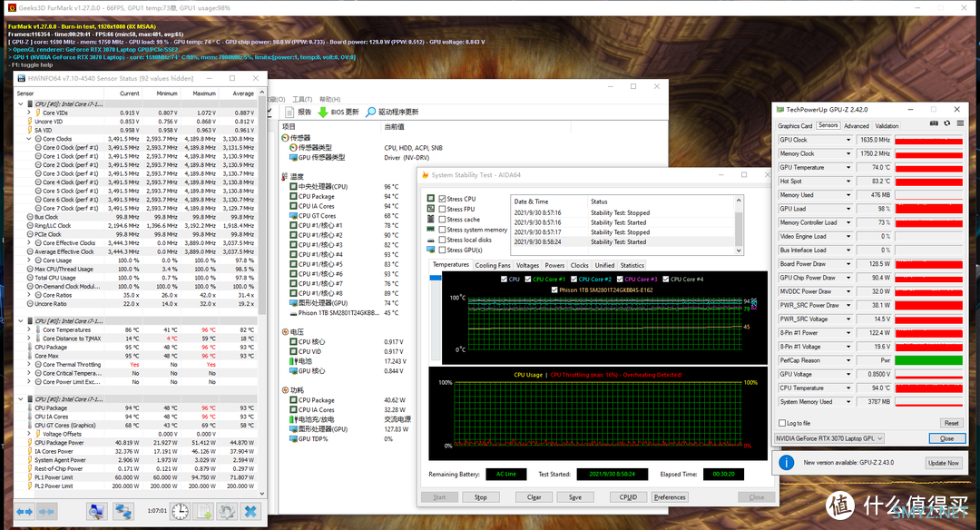980x530 pixels.
Task: Click HWiNFO log file add icon
Action: (x=204, y=512)
